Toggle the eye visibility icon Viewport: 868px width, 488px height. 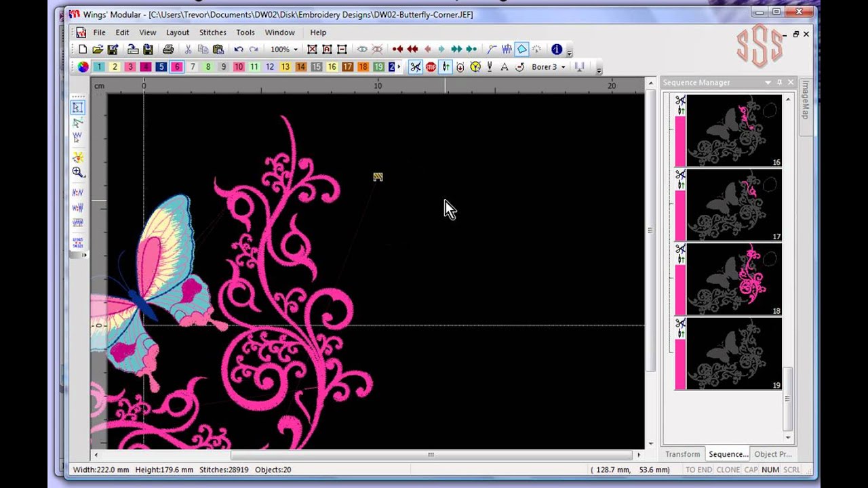[362, 49]
